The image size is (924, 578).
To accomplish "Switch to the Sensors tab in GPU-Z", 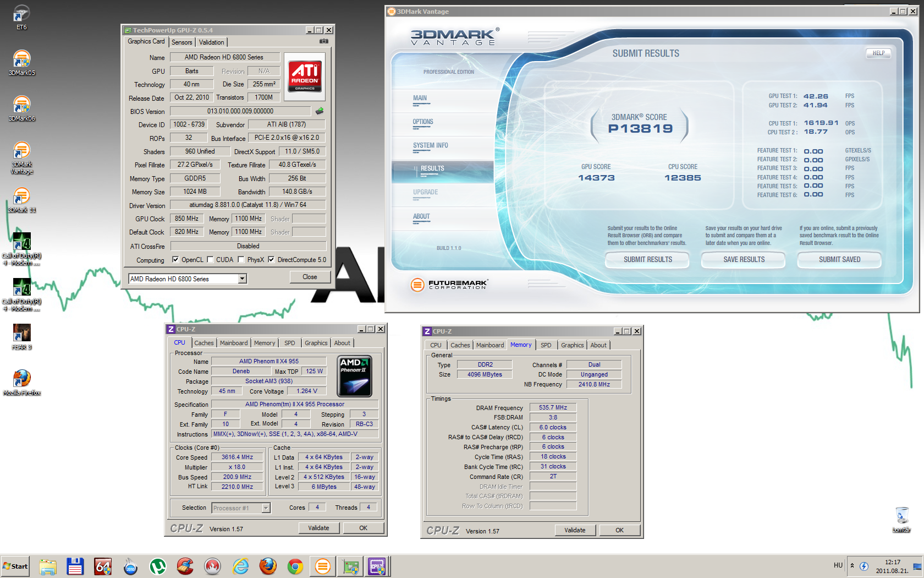I will coord(182,42).
